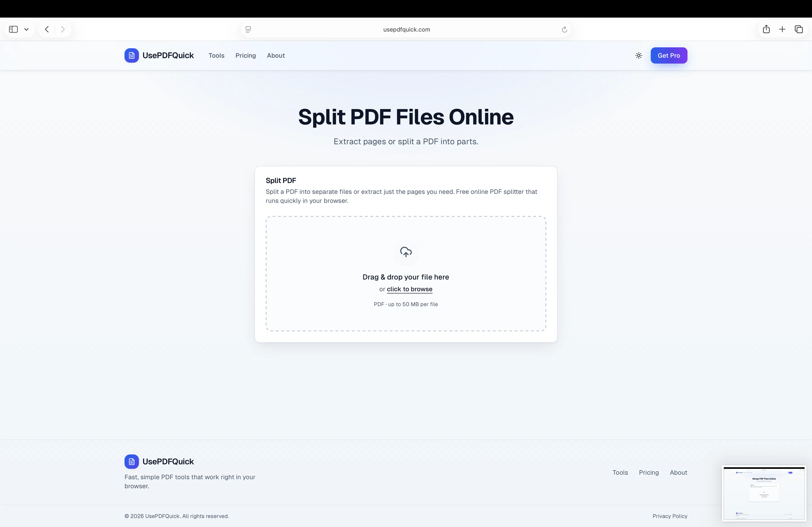
Task: Click the 'Split PDF Files Online' title
Action: (406, 117)
